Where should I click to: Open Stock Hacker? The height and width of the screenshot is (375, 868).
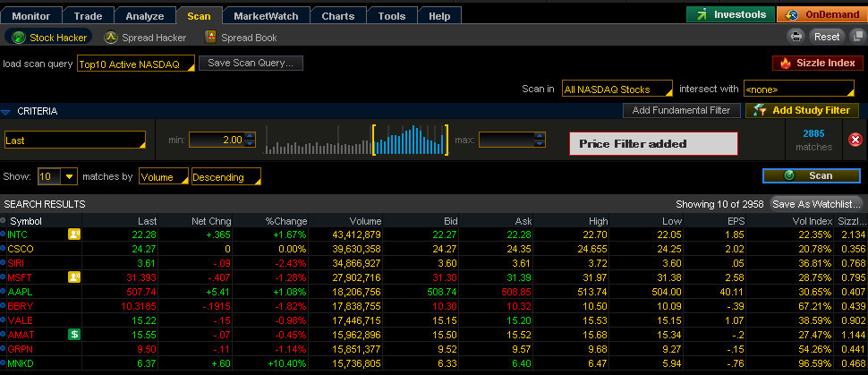click(x=48, y=38)
